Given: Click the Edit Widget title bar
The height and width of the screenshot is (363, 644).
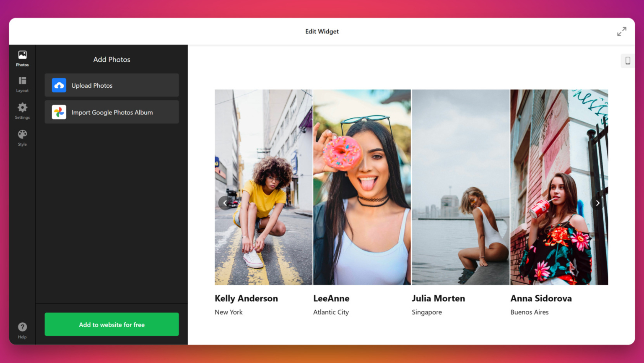Looking at the screenshot, I should (x=322, y=31).
